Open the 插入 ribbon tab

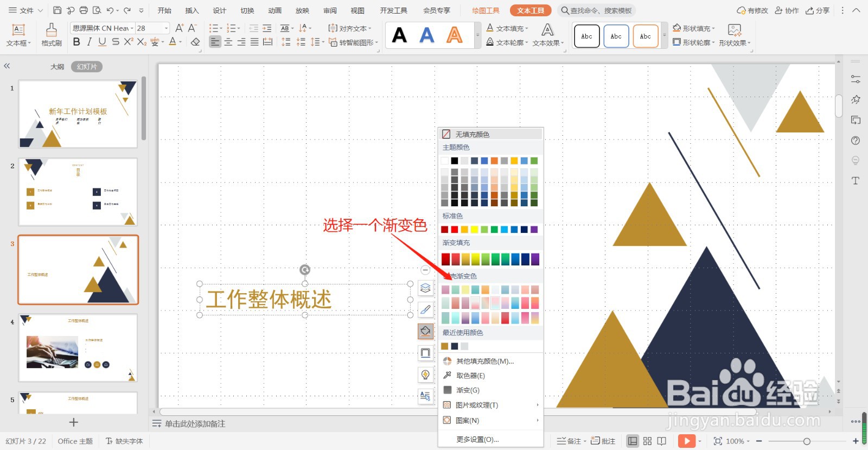(192, 10)
